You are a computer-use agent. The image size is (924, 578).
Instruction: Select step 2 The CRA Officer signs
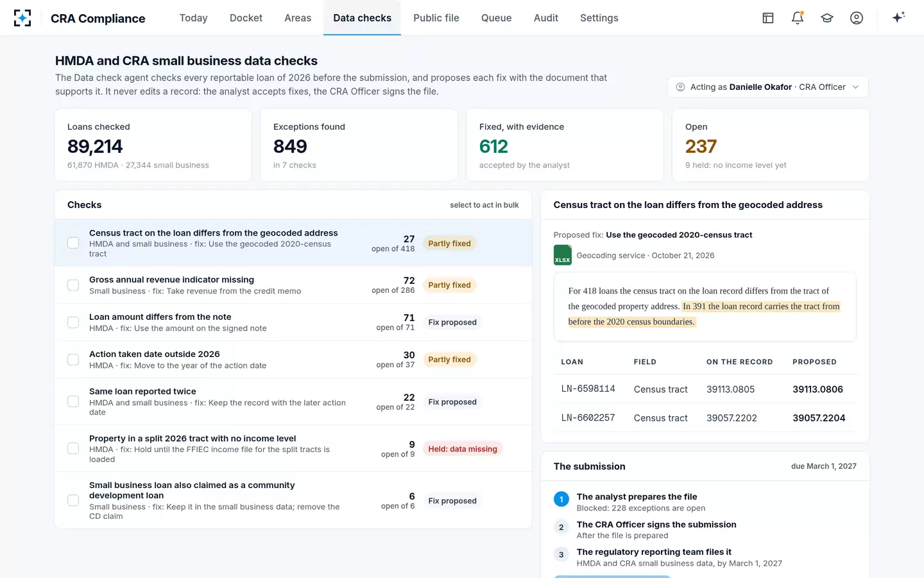click(705, 530)
